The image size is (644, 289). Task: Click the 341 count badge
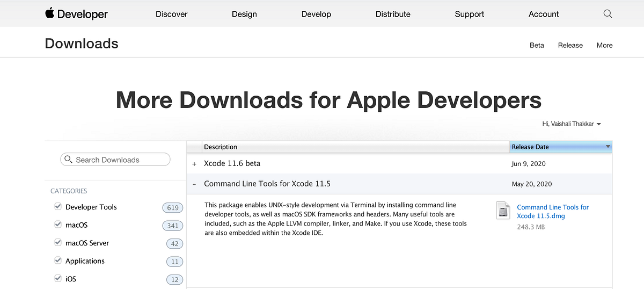point(172,226)
